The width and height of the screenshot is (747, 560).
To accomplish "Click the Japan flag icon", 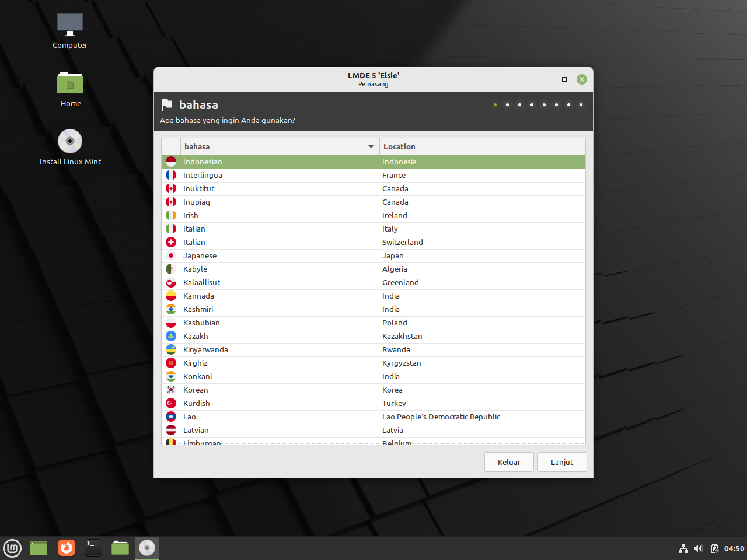I will [171, 256].
